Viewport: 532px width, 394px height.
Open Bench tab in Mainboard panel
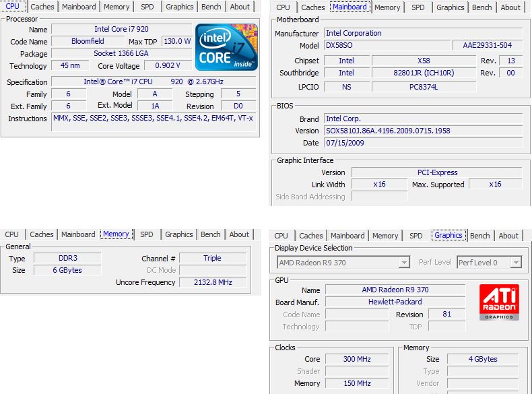point(481,7)
